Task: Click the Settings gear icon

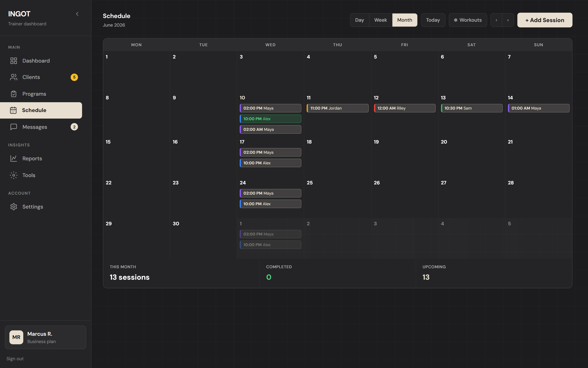Action: (x=14, y=207)
